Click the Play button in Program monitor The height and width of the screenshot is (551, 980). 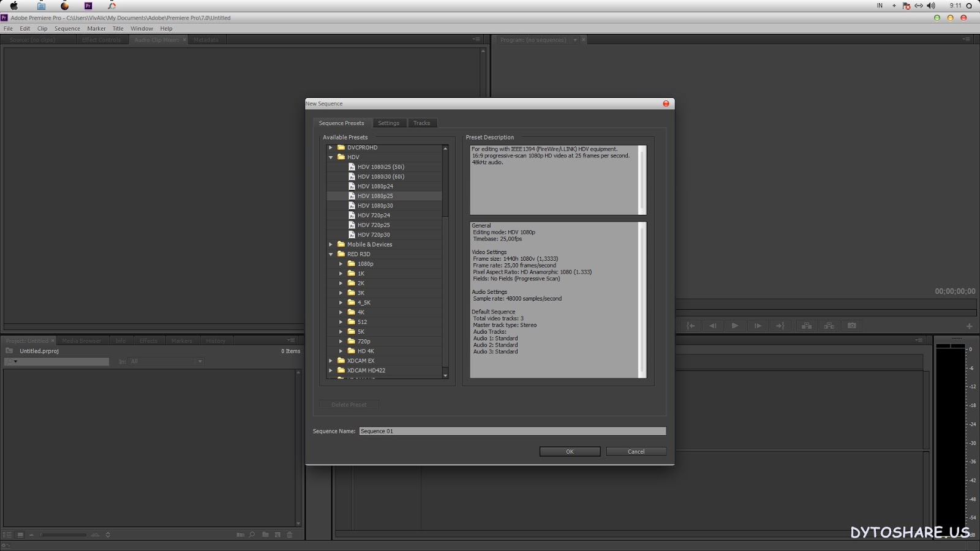[735, 326]
